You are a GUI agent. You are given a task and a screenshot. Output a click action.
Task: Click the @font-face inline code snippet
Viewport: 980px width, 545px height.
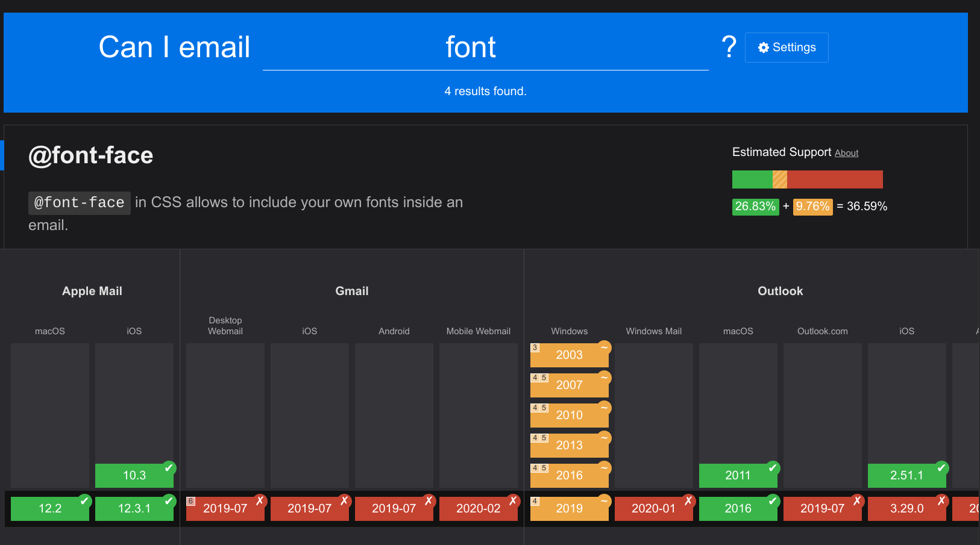coord(80,203)
